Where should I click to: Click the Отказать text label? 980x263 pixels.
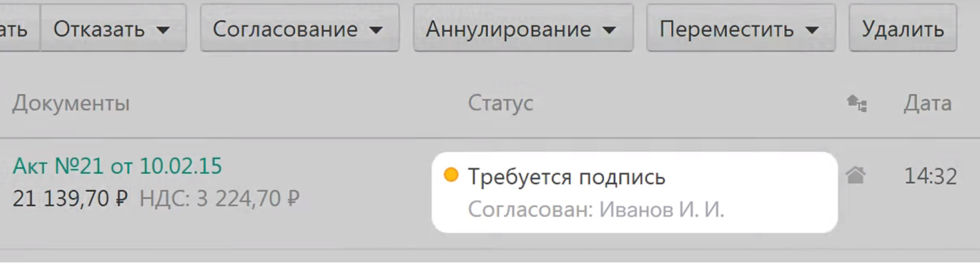[x=99, y=29]
